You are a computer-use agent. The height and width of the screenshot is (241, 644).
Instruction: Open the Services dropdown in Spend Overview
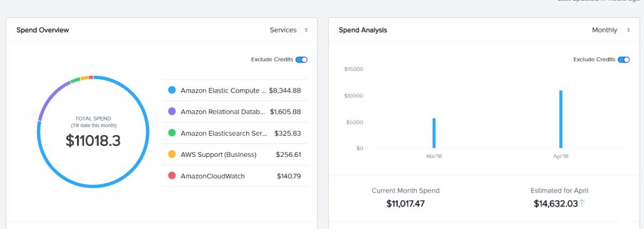[288, 30]
